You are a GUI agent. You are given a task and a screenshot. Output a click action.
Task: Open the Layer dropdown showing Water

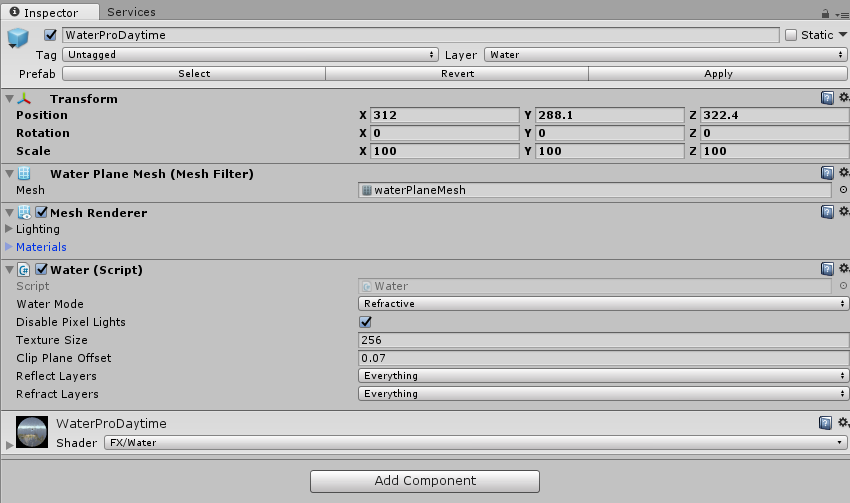[666, 55]
